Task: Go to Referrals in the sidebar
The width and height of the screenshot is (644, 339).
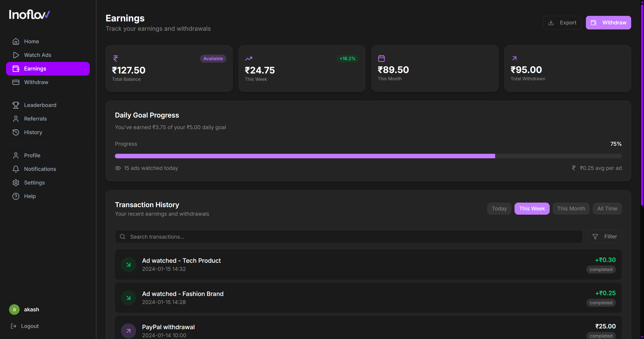Action: click(x=35, y=119)
